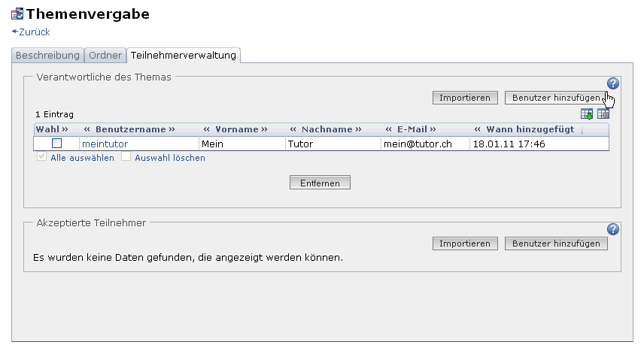Tick the checkbox for meintutor row
The height and width of the screenshot is (354, 644).
point(56,144)
